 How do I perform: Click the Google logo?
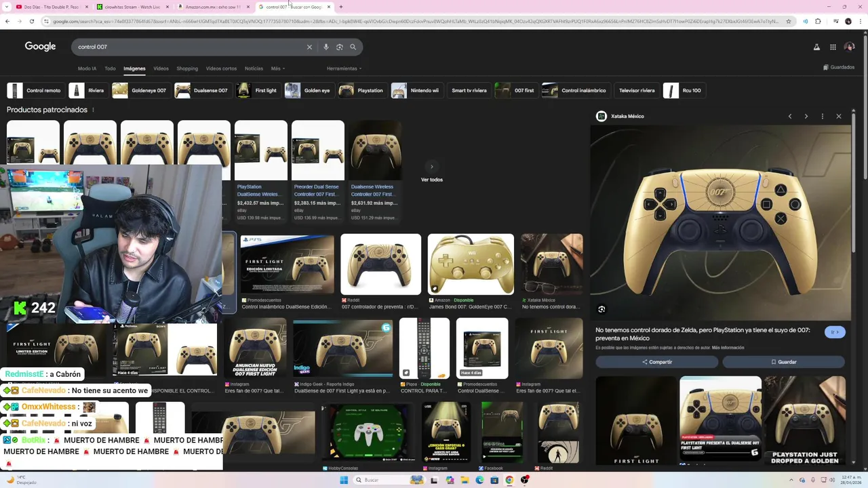point(40,47)
